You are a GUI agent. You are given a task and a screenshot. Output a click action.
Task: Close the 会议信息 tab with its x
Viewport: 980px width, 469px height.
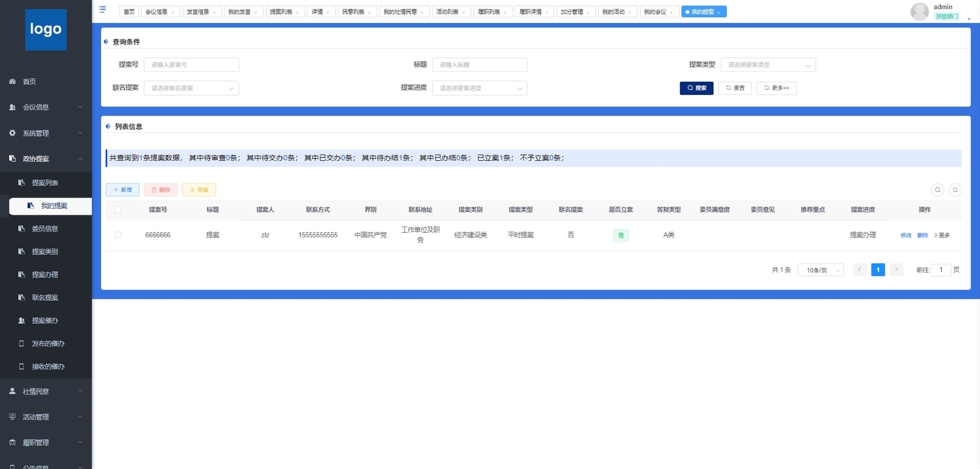pos(172,12)
